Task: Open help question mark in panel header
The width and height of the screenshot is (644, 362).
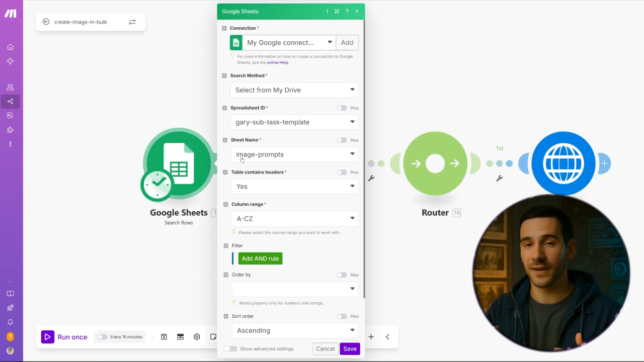Action: point(347,11)
